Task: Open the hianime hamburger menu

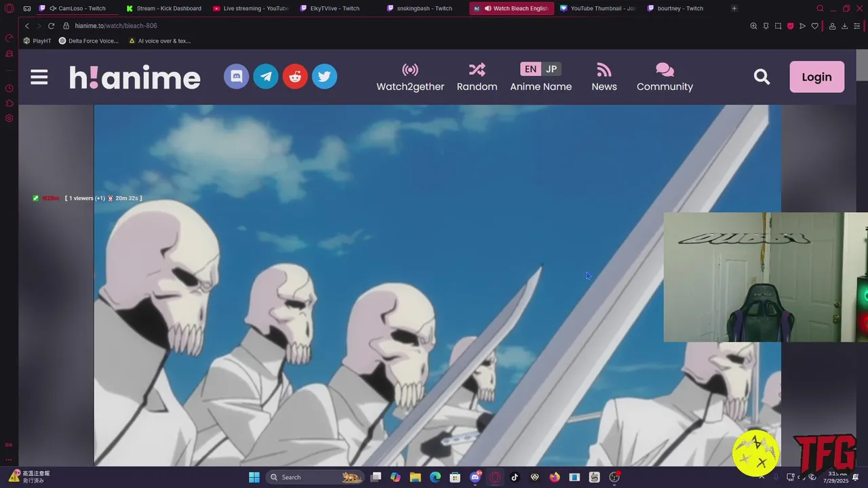Action: (39, 77)
